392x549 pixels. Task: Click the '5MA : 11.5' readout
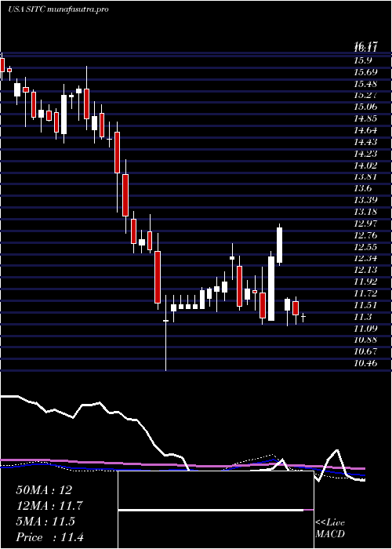click(x=45, y=522)
